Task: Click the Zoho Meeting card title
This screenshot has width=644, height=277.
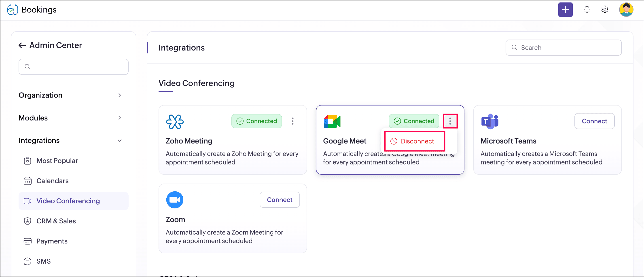Action: click(x=189, y=141)
